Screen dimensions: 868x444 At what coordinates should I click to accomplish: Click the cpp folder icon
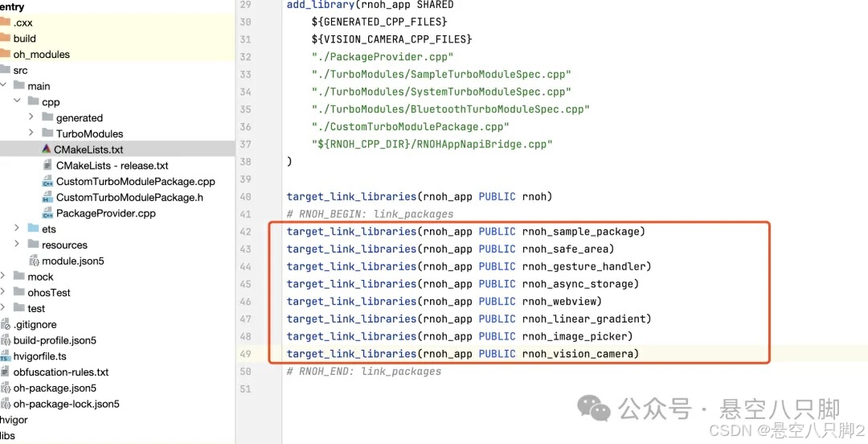[x=33, y=101]
